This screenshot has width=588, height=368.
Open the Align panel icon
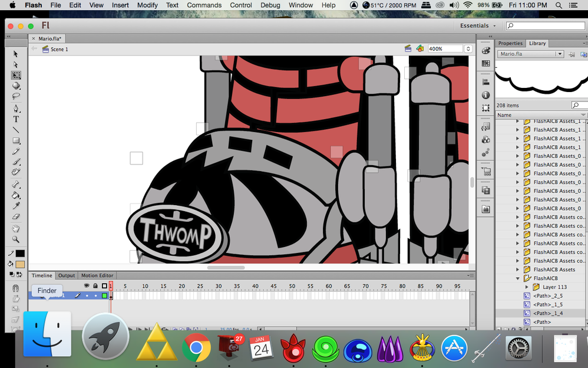(x=485, y=82)
